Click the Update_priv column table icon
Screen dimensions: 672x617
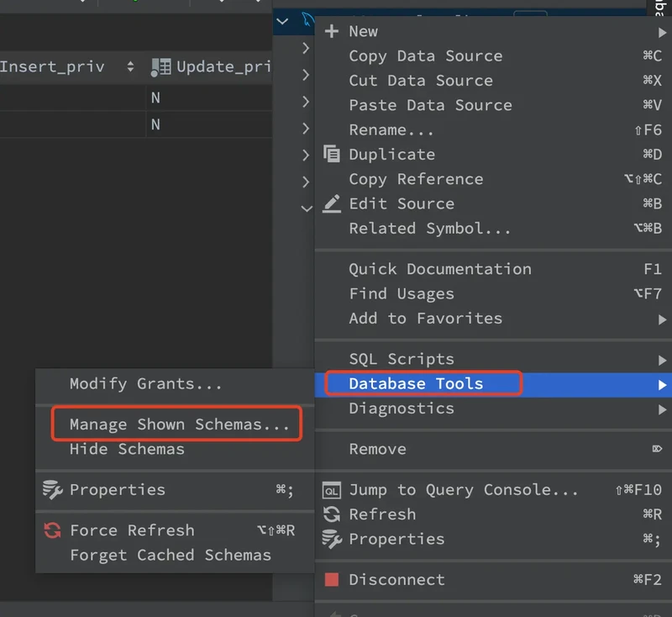pos(160,67)
